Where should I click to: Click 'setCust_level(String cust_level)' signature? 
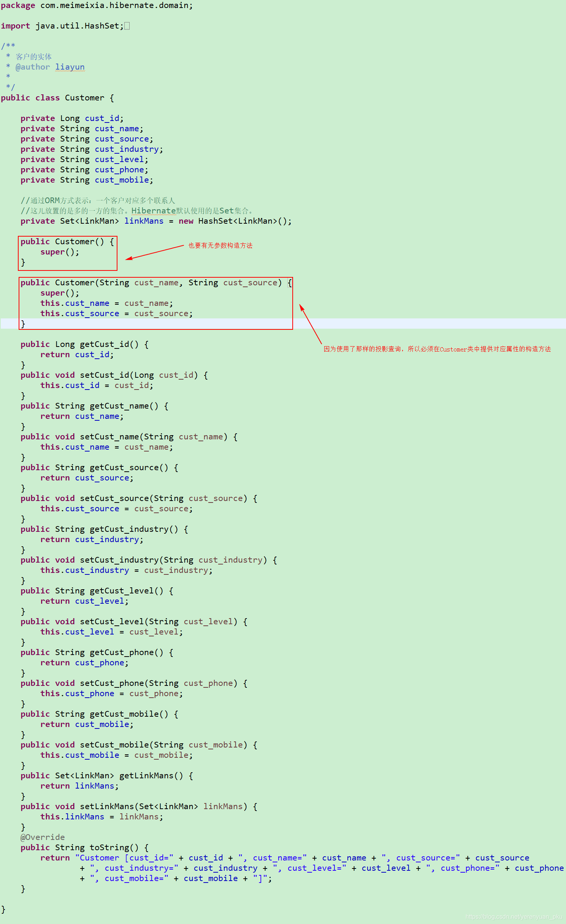(134, 622)
